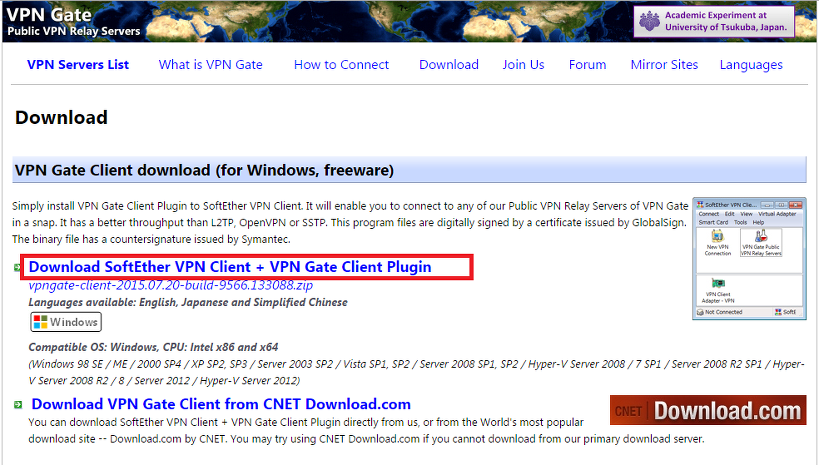This screenshot has height=465, width=819.
Task: Visit the Mirror Sites page
Action: click(664, 65)
